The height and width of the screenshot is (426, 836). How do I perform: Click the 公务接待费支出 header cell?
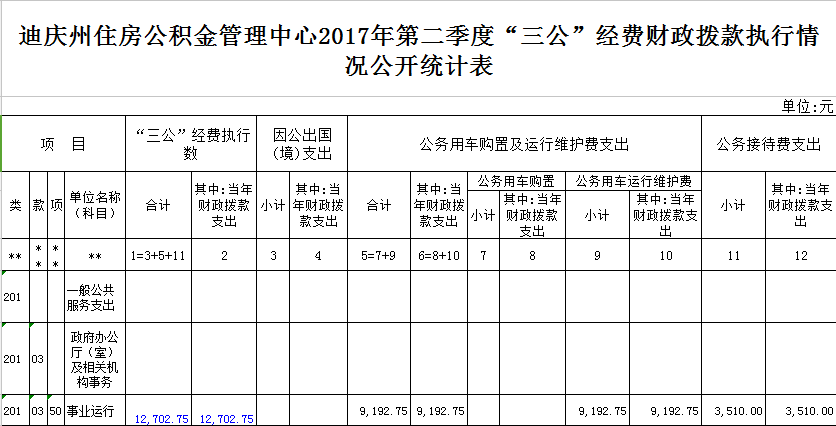tap(768, 144)
